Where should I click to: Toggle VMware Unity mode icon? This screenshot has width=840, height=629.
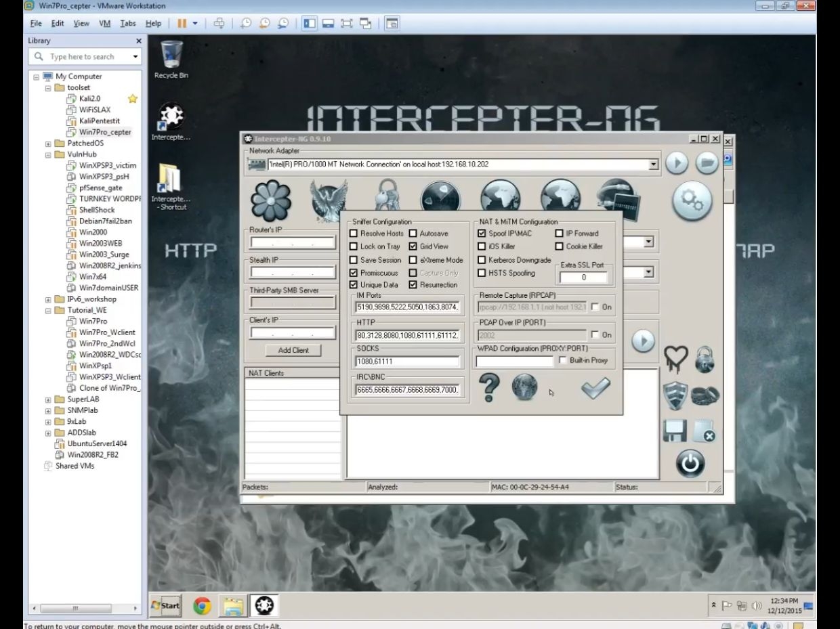point(366,23)
